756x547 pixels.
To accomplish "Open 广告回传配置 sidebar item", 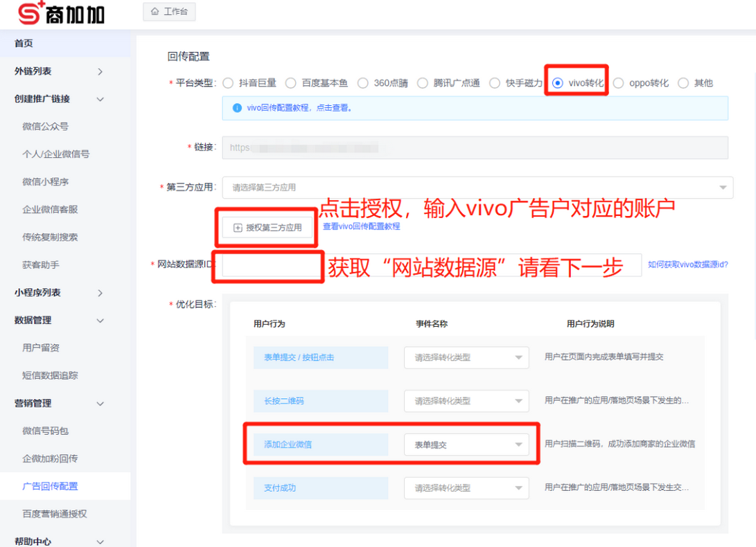I will (65, 486).
